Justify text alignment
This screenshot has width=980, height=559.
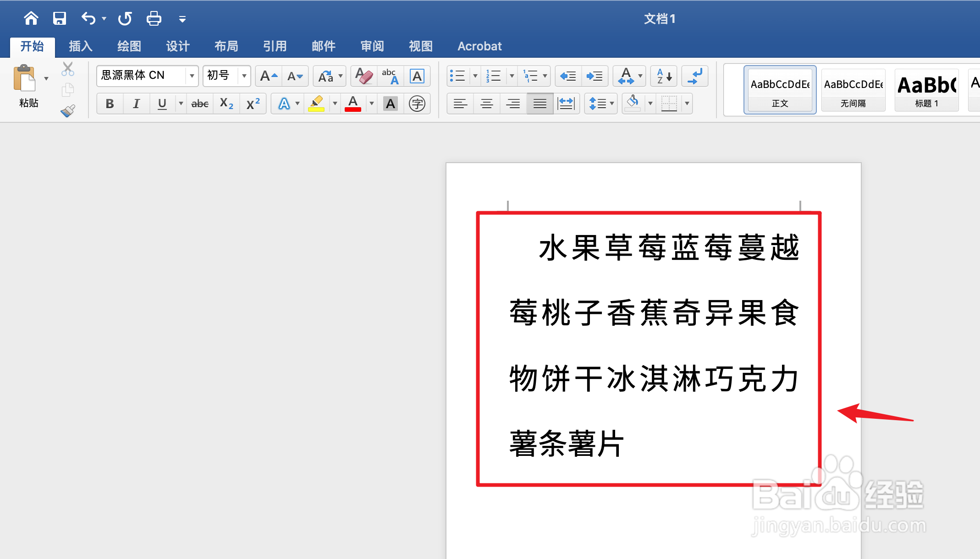[x=540, y=104]
